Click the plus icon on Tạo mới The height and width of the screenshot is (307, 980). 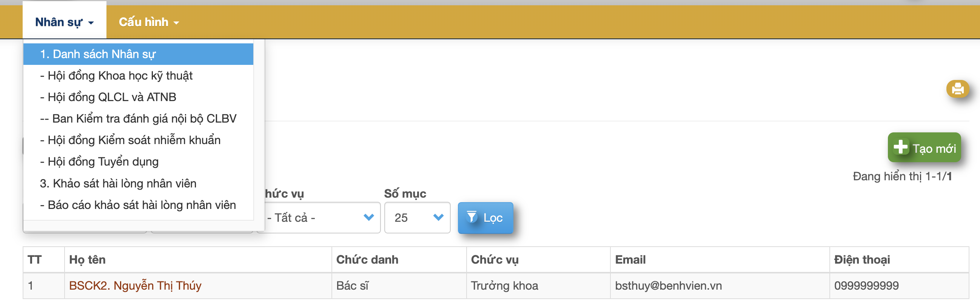point(900,147)
